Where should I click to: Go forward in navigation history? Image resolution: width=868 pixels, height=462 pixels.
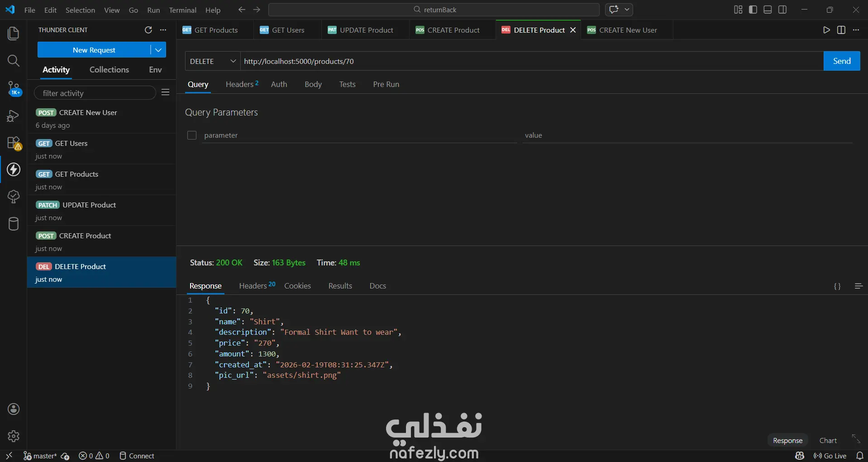click(x=257, y=10)
